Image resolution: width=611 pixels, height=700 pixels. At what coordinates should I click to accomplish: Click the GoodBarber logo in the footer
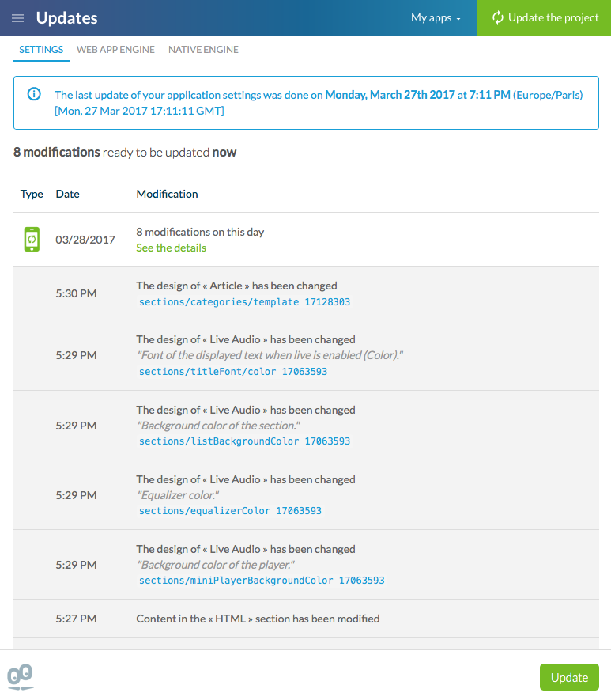[21, 677]
